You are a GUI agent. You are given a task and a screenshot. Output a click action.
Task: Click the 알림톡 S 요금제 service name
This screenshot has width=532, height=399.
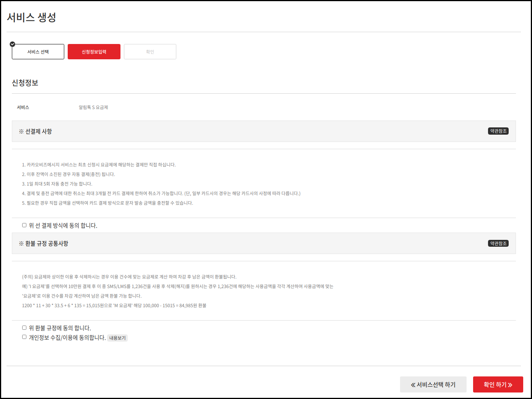point(93,107)
